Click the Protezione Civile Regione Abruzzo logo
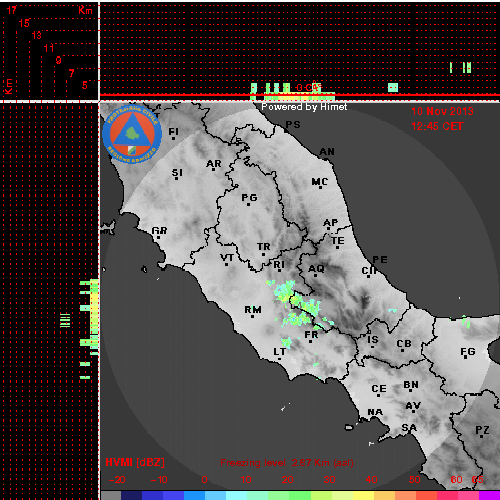Screen dimensions: 500x500 (x=132, y=135)
